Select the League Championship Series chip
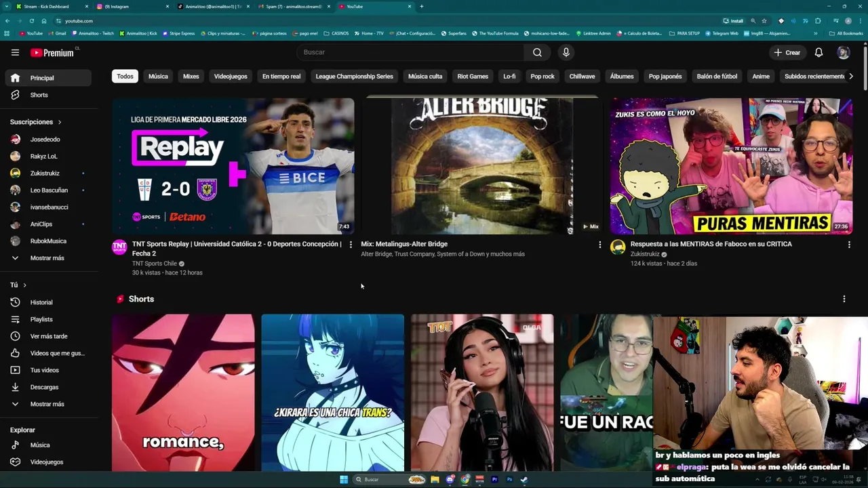 pyautogui.click(x=355, y=77)
